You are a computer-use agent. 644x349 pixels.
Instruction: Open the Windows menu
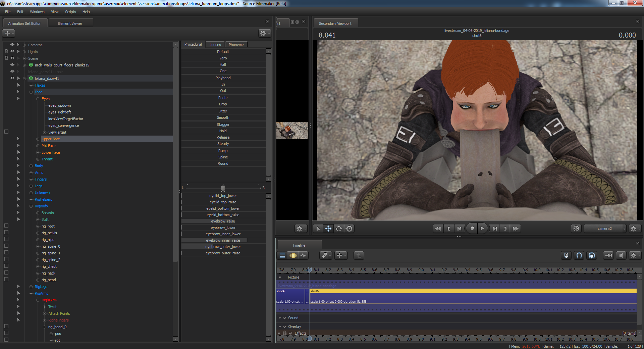pyautogui.click(x=37, y=12)
